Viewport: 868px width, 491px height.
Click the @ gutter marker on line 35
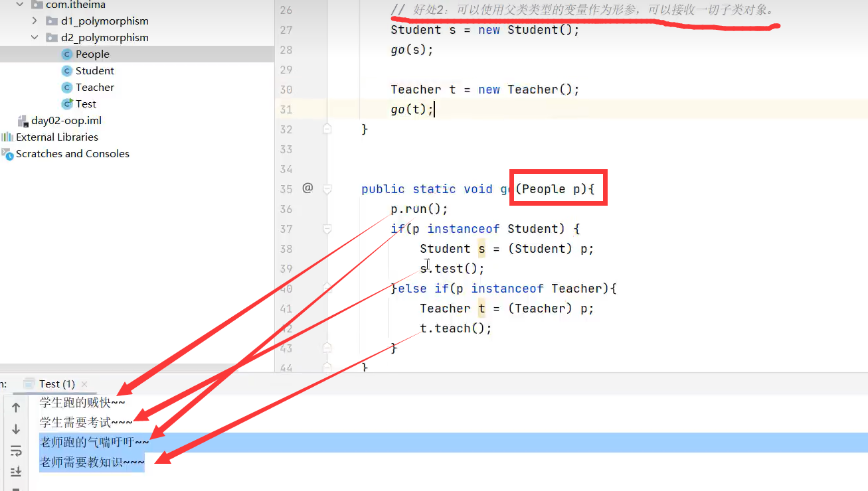(307, 188)
